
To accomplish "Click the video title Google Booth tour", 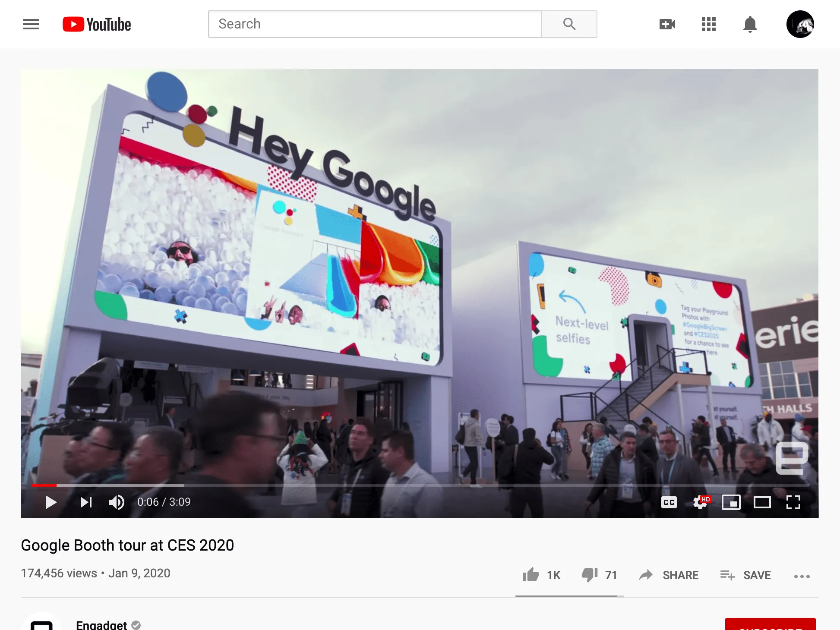I will point(127,545).
